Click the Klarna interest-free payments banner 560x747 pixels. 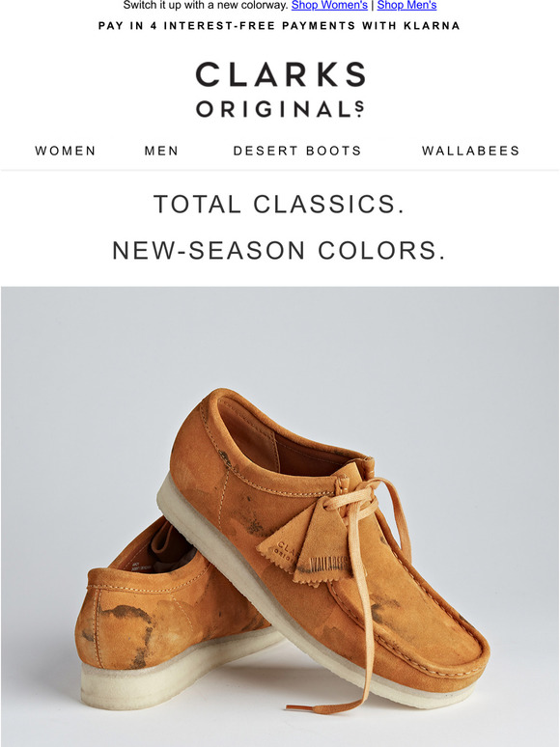279,26
